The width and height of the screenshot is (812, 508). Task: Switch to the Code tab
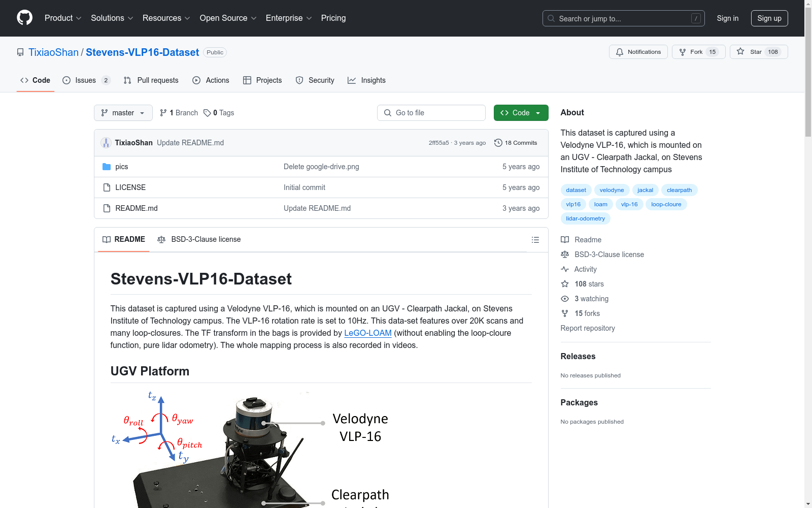coord(35,80)
